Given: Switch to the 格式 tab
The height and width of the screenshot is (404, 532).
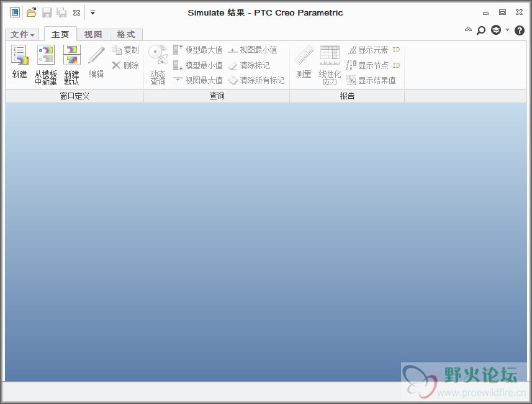Looking at the screenshot, I should (x=126, y=34).
